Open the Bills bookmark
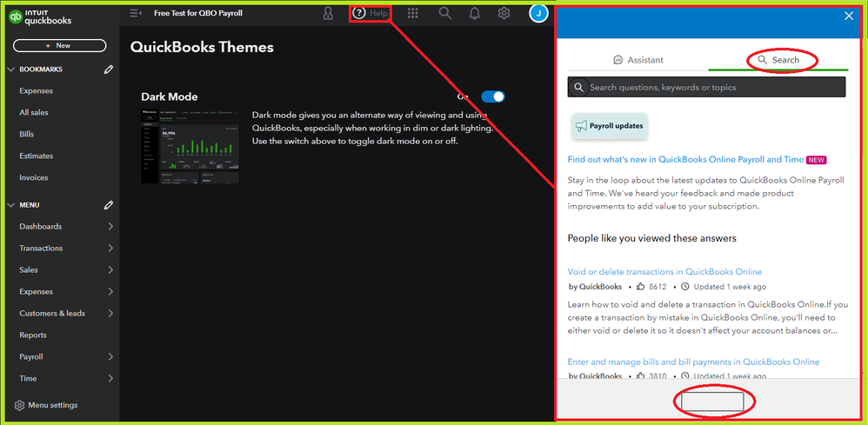The height and width of the screenshot is (425, 868). [x=27, y=134]
